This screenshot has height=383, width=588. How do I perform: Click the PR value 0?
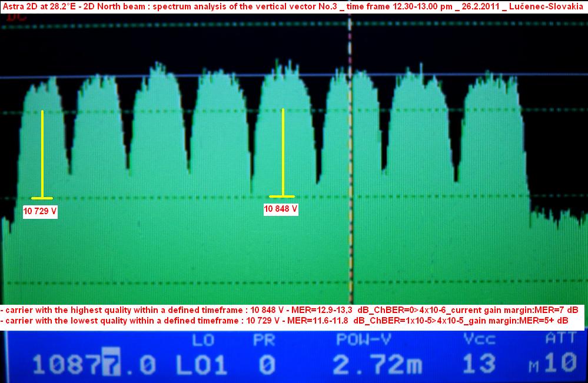(267, 365)
